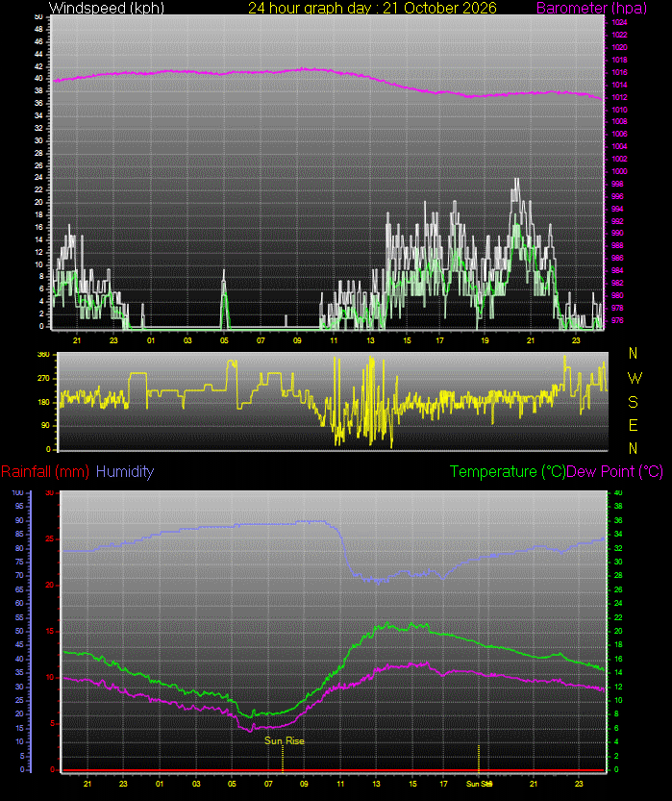Image resolution: width=672 pixels, height=801 pixels.
Task: Click the Humidity legend label
Action: coord(125,471)
